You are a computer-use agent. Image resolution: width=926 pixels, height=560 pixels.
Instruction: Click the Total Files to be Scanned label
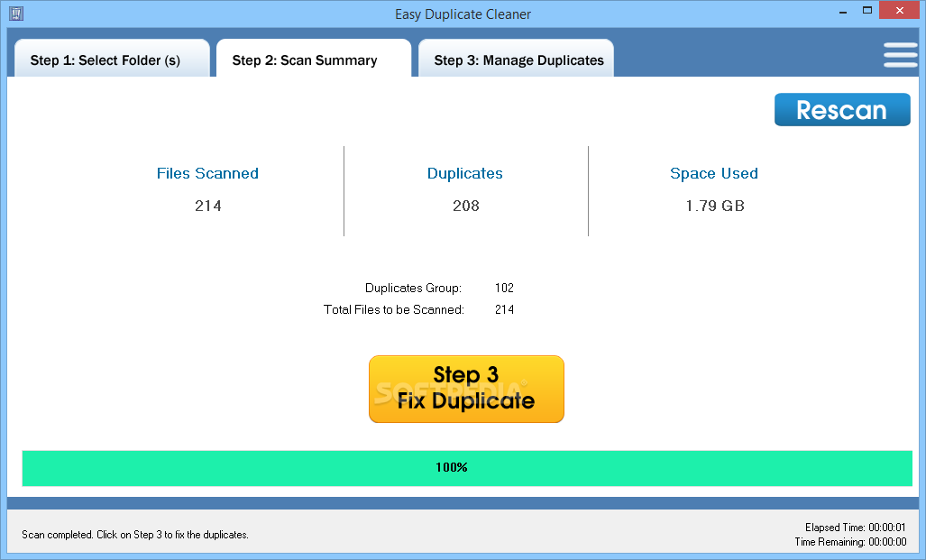(x=393, y=309)
